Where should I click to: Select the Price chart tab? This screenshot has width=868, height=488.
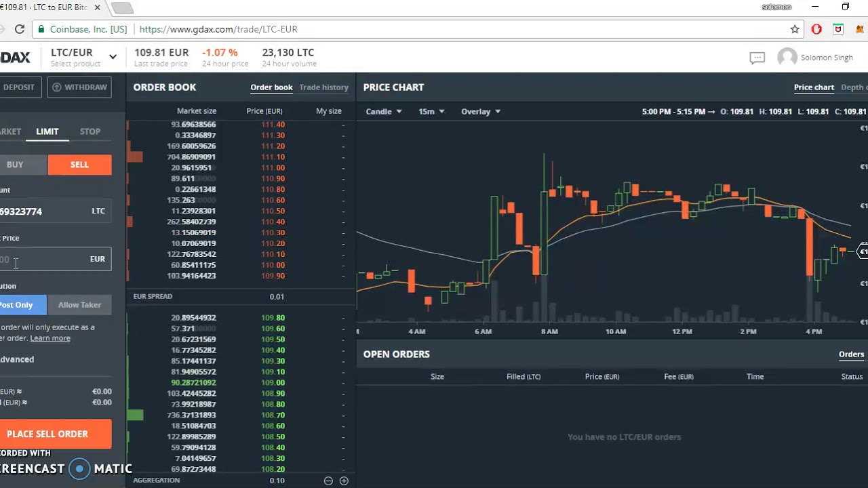[814, 87]
